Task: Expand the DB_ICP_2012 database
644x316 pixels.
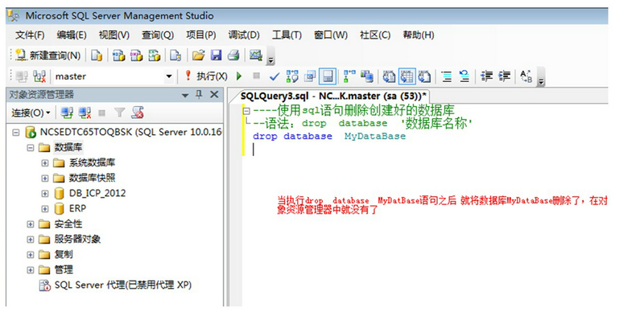Action: tap(45, 194)
